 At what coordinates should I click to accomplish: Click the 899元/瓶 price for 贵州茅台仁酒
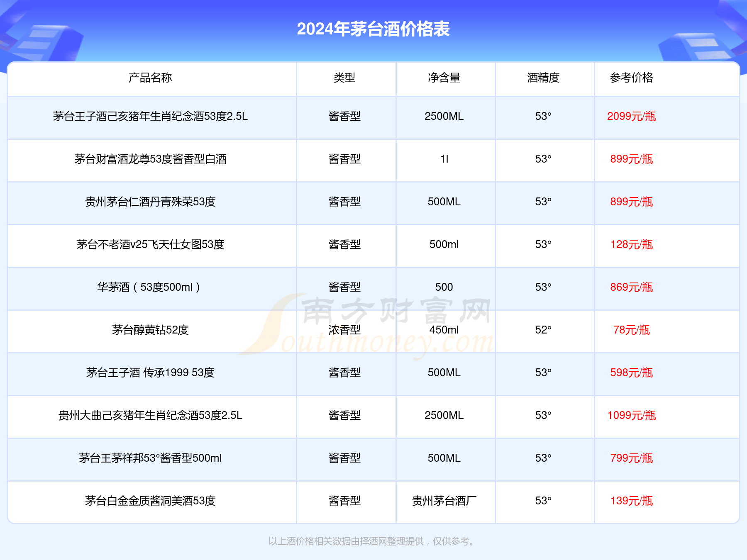coord(631,202)
